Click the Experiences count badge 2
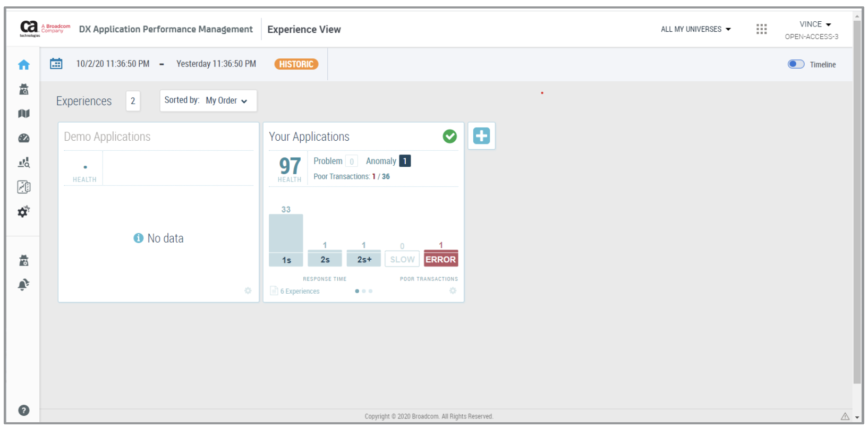 (x=133, y=101)
